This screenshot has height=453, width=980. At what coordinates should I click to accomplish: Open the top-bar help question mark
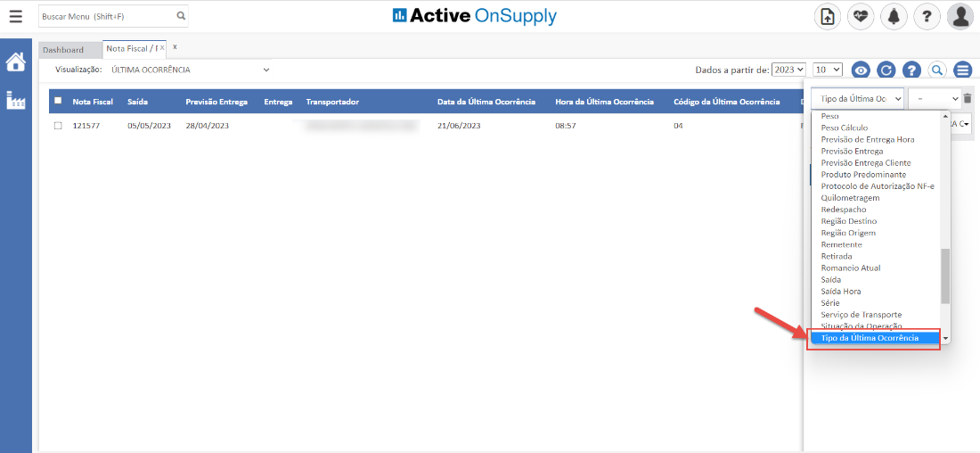pyautogui.click(x=927, y=16)
